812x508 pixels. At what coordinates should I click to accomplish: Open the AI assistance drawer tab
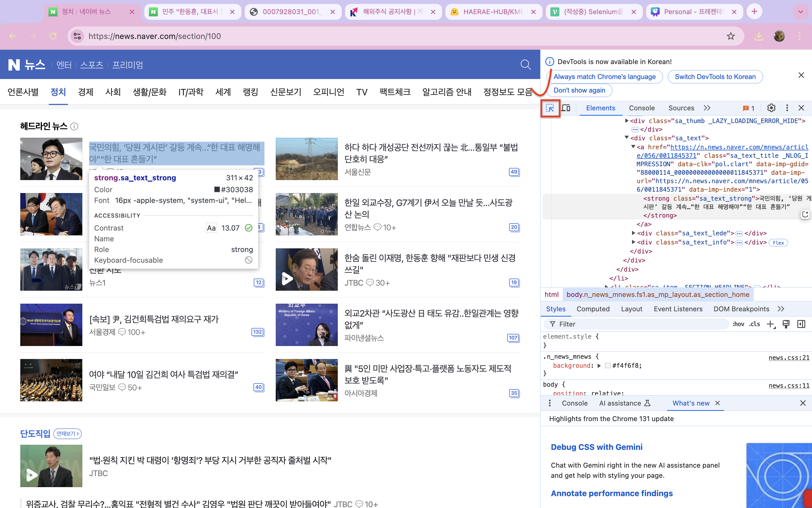click(625, 403)
